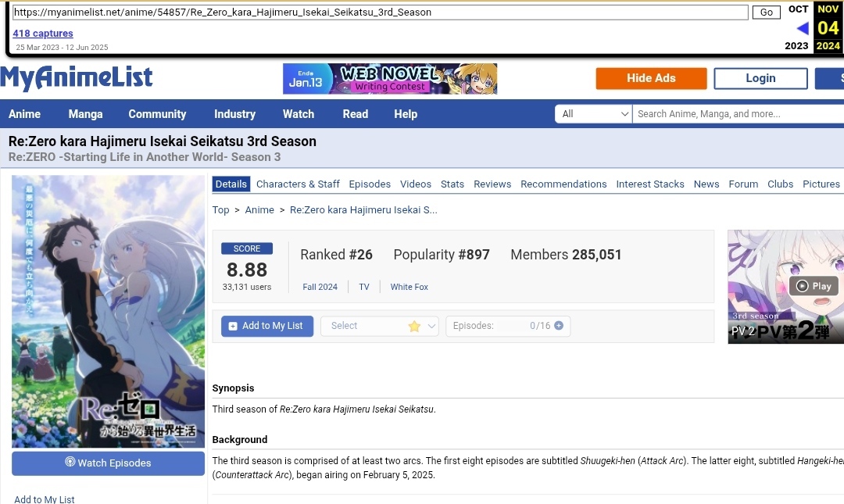
Task: Open the Anime navigation menu
Action: pos(24,114)
